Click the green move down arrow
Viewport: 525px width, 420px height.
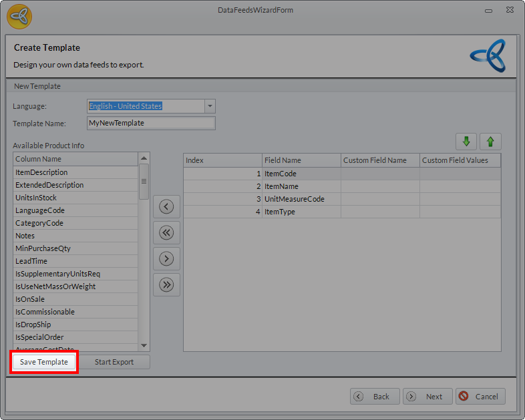(466, 142)
